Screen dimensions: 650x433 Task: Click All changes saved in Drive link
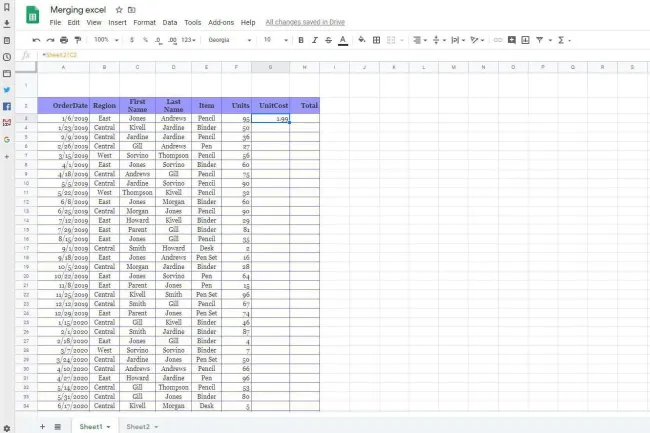305,22
